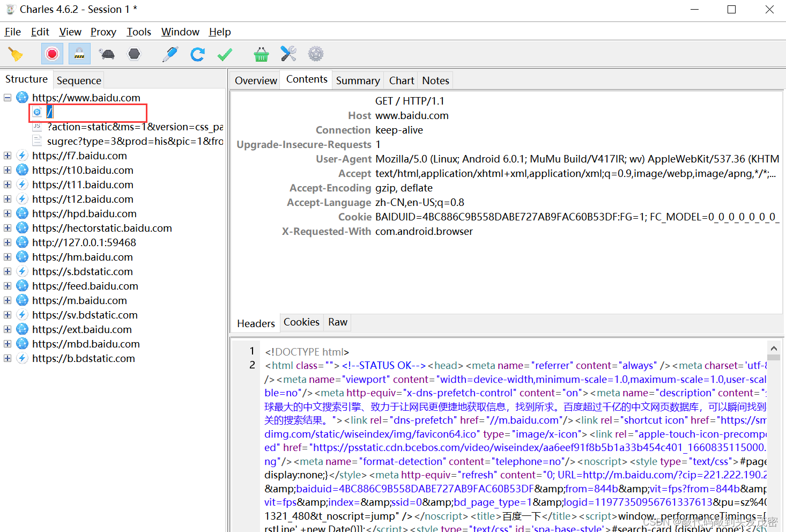Switch to the Notes tab
The height and width of the screenshot is (532, 786).
(435, 80)
